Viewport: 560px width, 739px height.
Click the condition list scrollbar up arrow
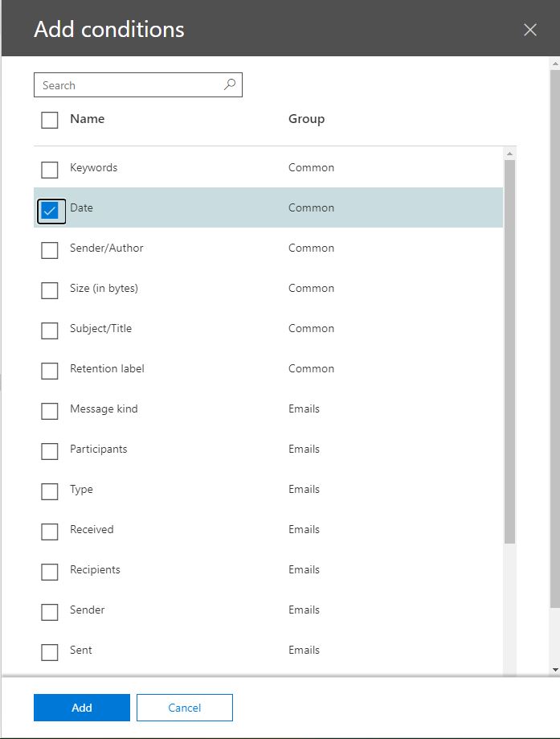(x=509, y=154)
